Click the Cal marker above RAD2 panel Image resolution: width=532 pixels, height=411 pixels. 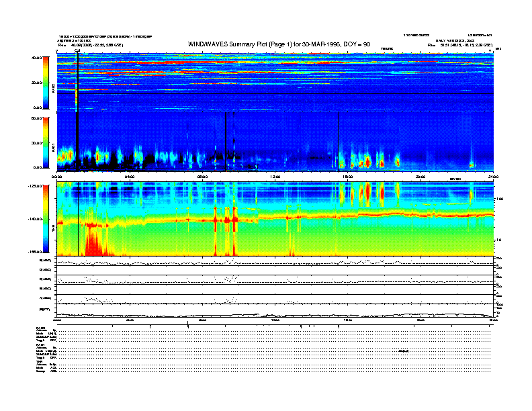[x=77, y=50]
